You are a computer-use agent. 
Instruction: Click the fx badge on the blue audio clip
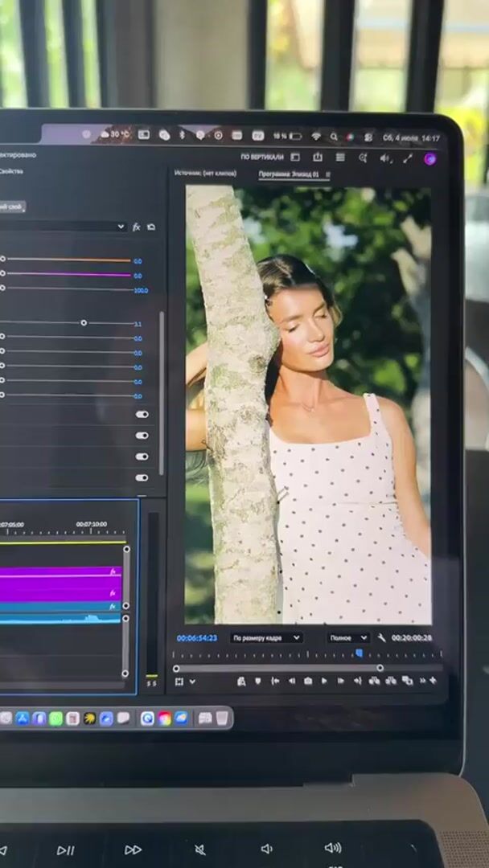(x=113, y=607)
